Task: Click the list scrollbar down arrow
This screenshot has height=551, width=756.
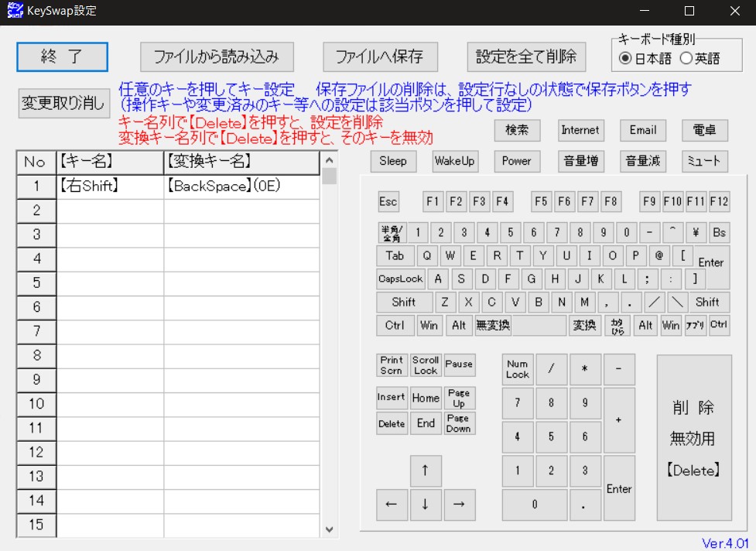Action: click(330, 529)
